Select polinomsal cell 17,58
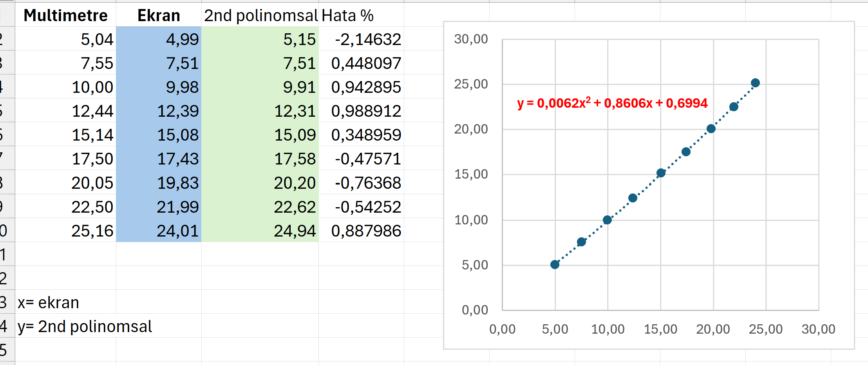This screenshot has width=868, height=365. pos(260,158)
